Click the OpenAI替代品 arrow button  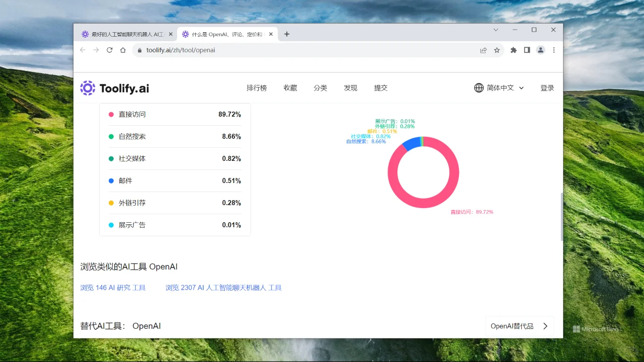click(x=545, y=326)
